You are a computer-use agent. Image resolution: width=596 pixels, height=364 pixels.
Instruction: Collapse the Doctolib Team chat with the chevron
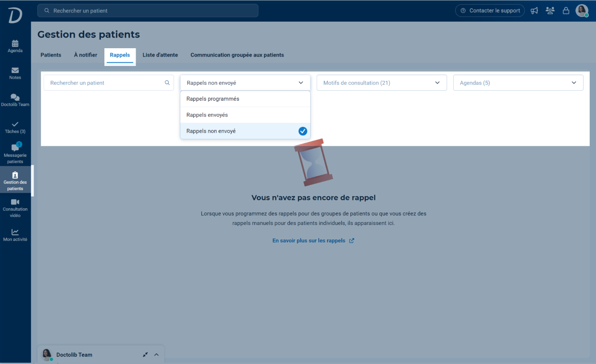pyautogui.click(x=156, y=355)
